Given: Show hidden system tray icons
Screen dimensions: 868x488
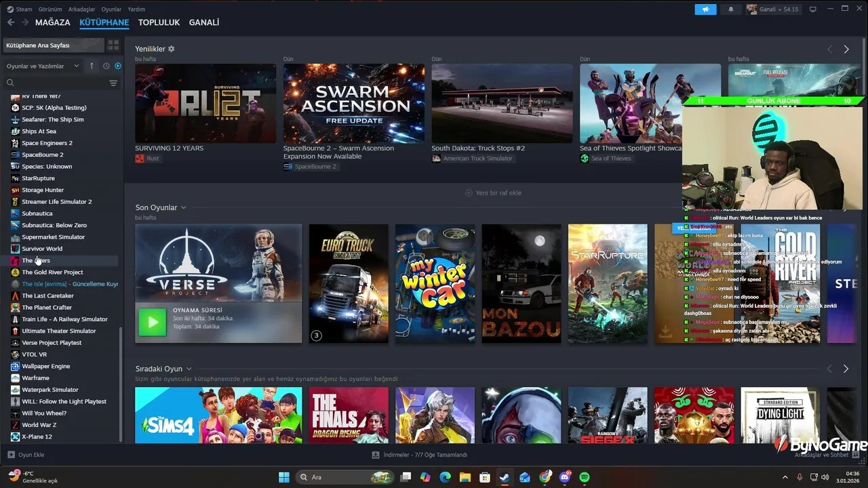Looking at the screenshot, I should point(785,477).
